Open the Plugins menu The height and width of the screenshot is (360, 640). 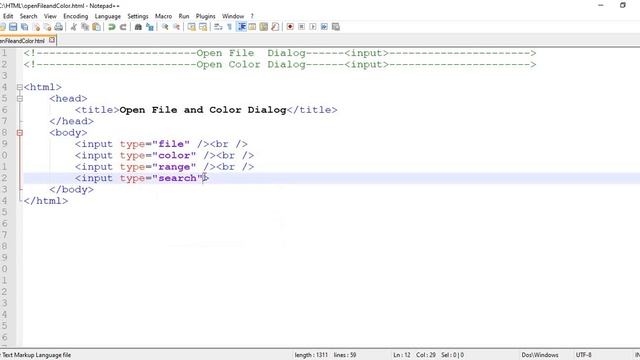[205, 16]
